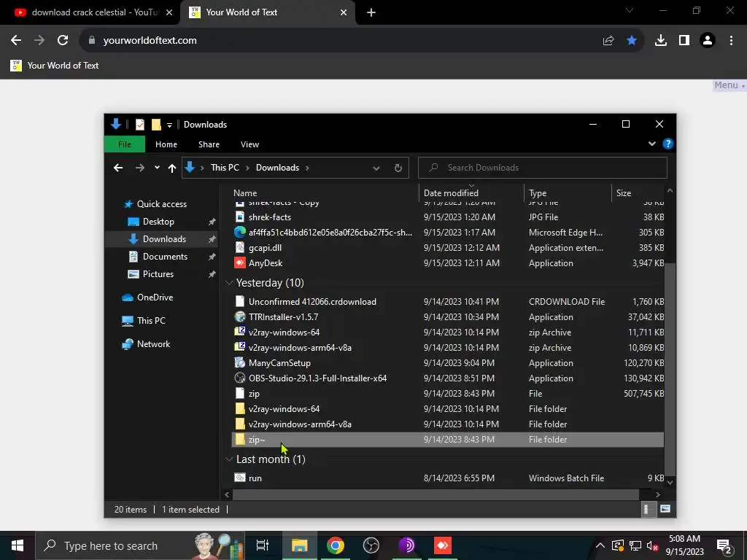Go back in File Explorer
The image size is (747, 560).
tap(118, 168)
